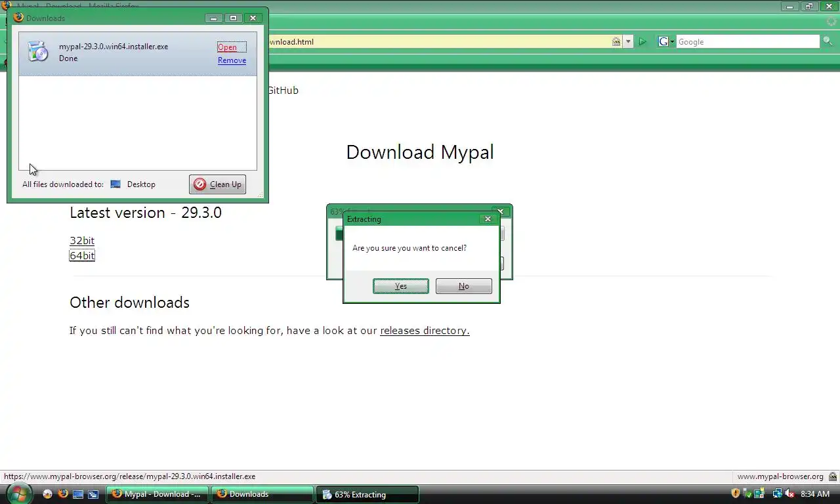Click the Other downloads heading
The width and height of the screenshot is (840, 504).
point(129,303)
